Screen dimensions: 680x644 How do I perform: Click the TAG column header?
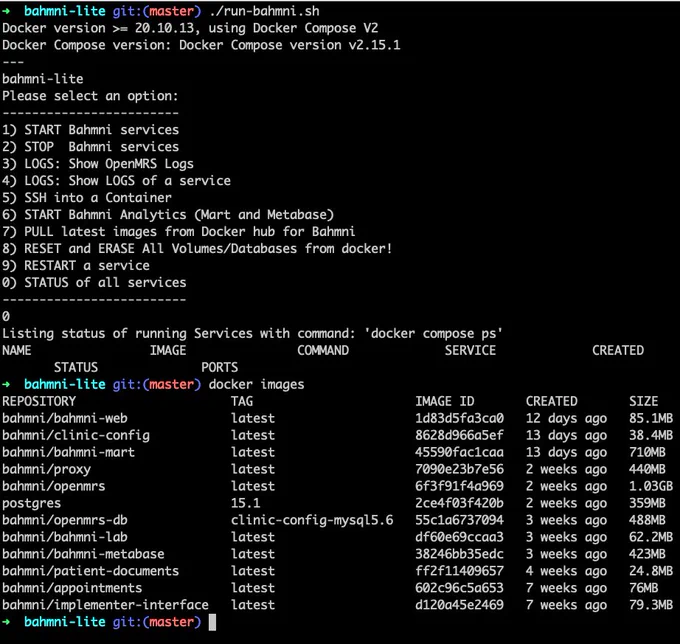pyautogui.click(x=242, y=402)
